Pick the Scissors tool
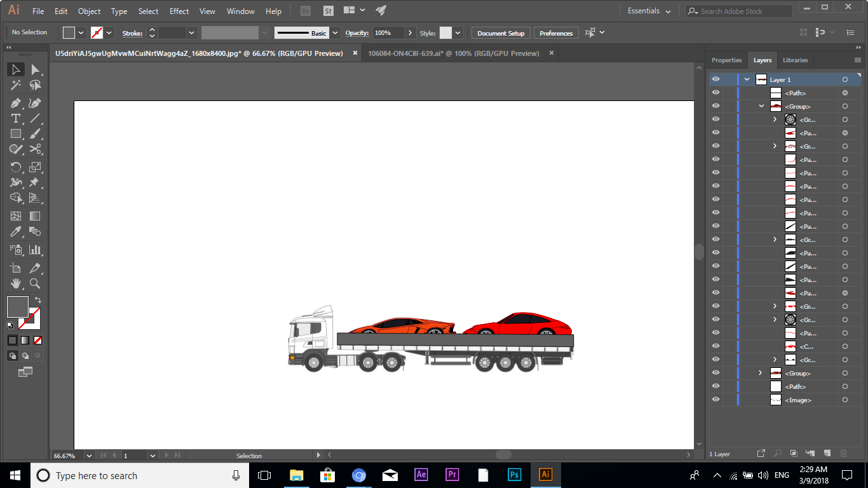Viewport: 868px width, 488px height. point(35,149)
